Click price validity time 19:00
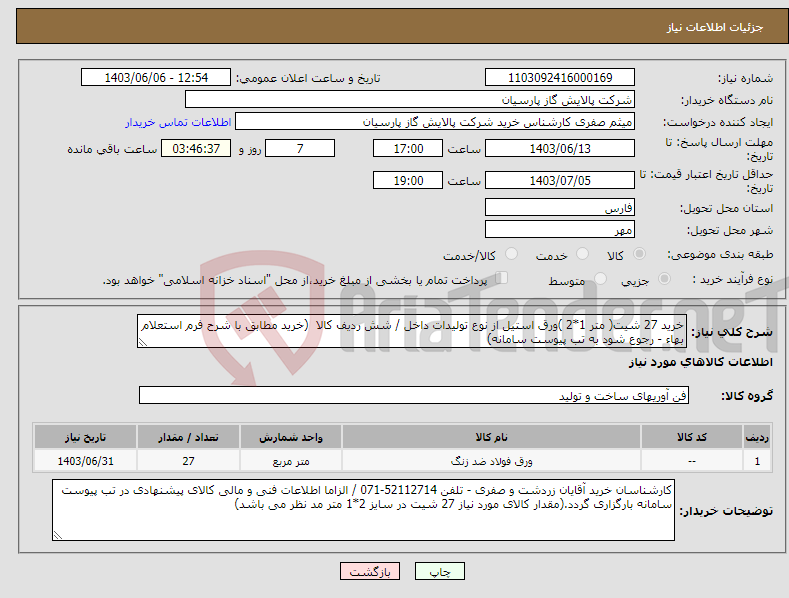 (408, 180)
